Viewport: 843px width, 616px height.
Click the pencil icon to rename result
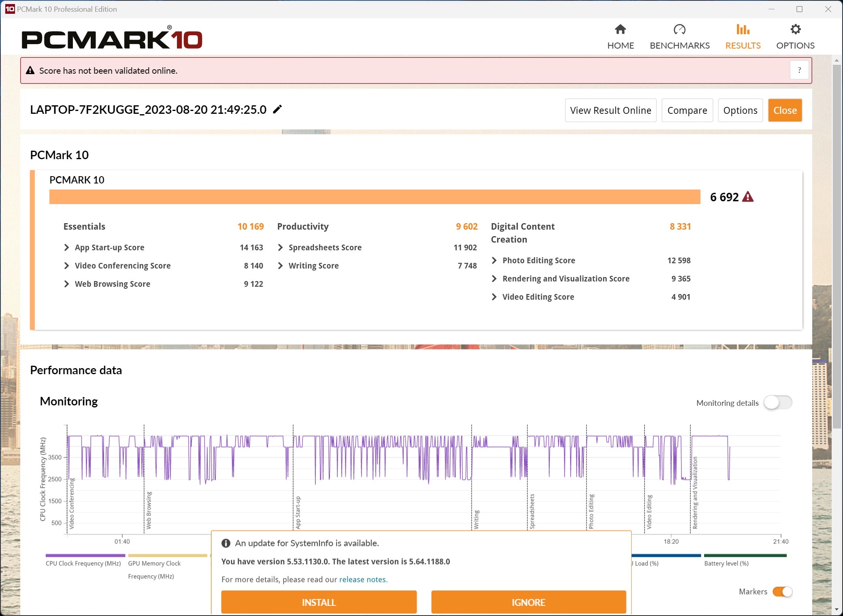coord(277,109)
